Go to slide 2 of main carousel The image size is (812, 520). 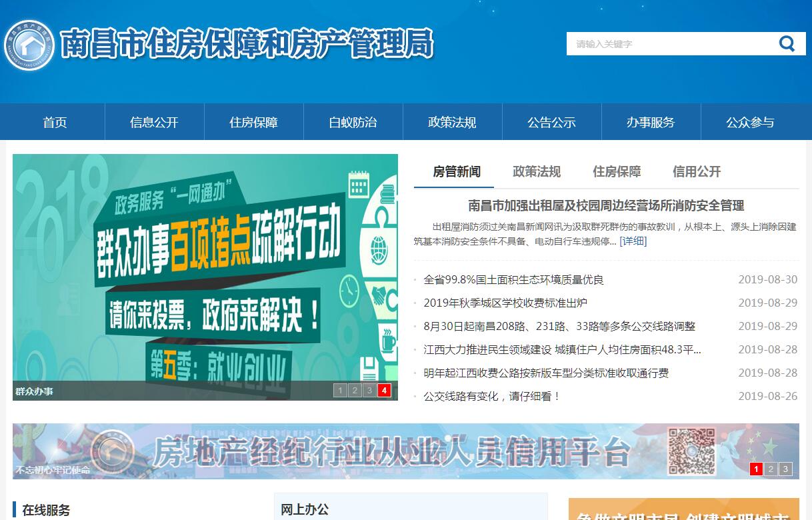click(x=355, y=391)
